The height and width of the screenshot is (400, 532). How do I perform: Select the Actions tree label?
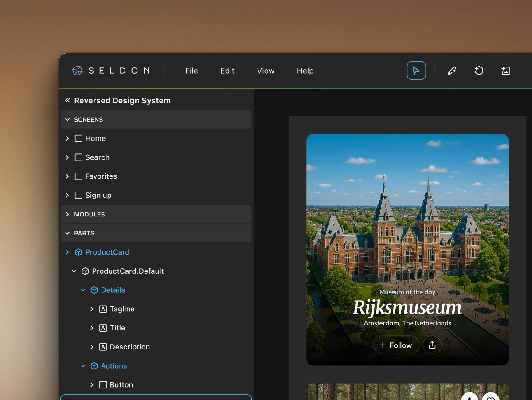tap(114, 366)
